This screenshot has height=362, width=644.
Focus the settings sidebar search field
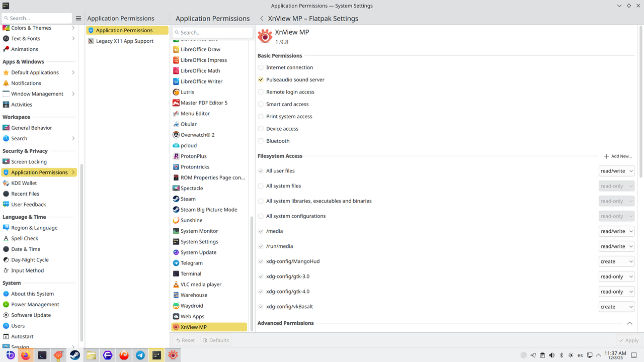point(37,18)
